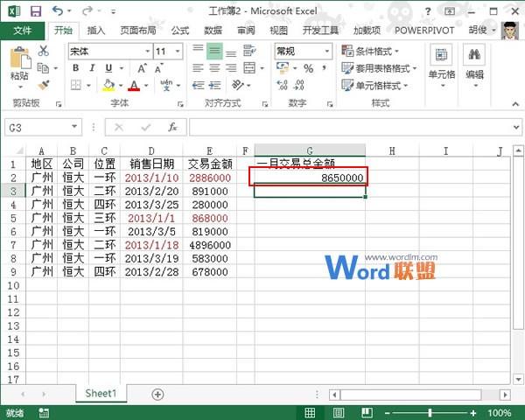525x420 pixels.
Task: Open the Insert Function fx dialog
Action: 172,127
